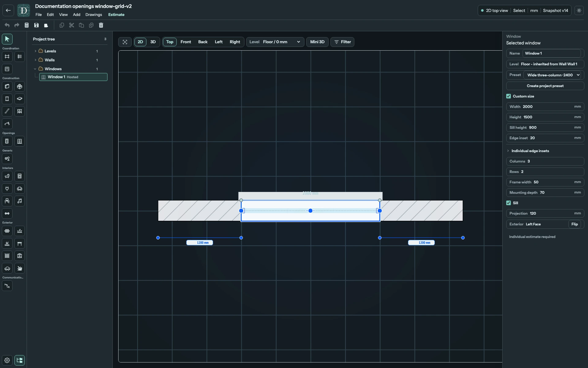Open the Filter button
Screen dimensions: 588x368
[x=342, y=42]
